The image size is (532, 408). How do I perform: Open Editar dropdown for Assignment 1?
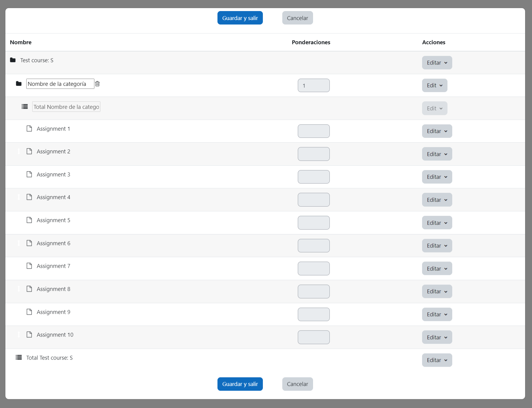[x=437, y=131]
